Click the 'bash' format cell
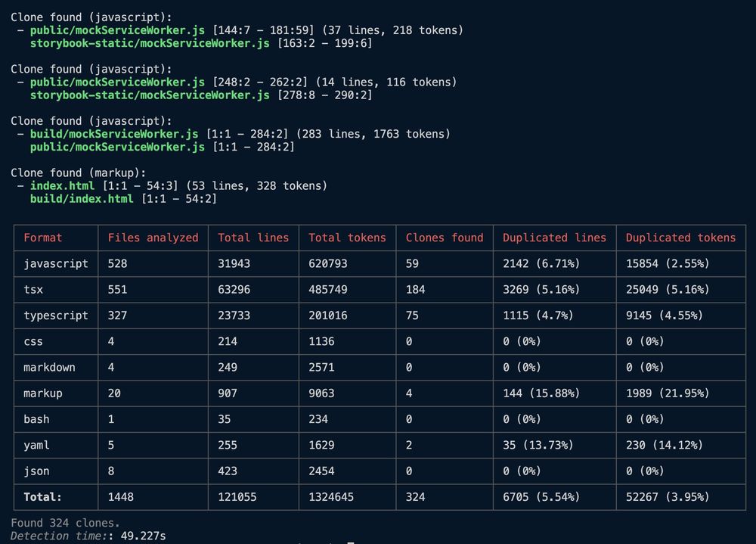Viewport: 756px width, 544px height. (36, 419)
